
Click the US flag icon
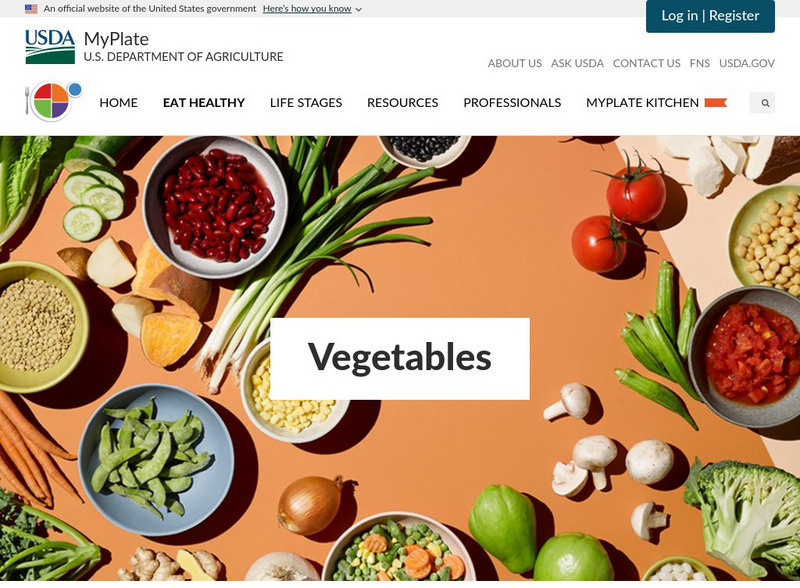(x=31, y=9)
